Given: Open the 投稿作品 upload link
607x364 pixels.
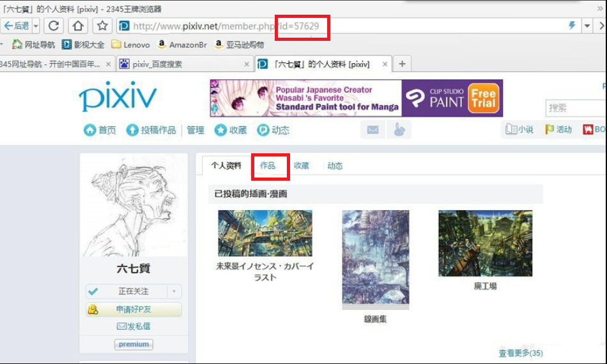Looking at the screenshot, I should [151, 130].
